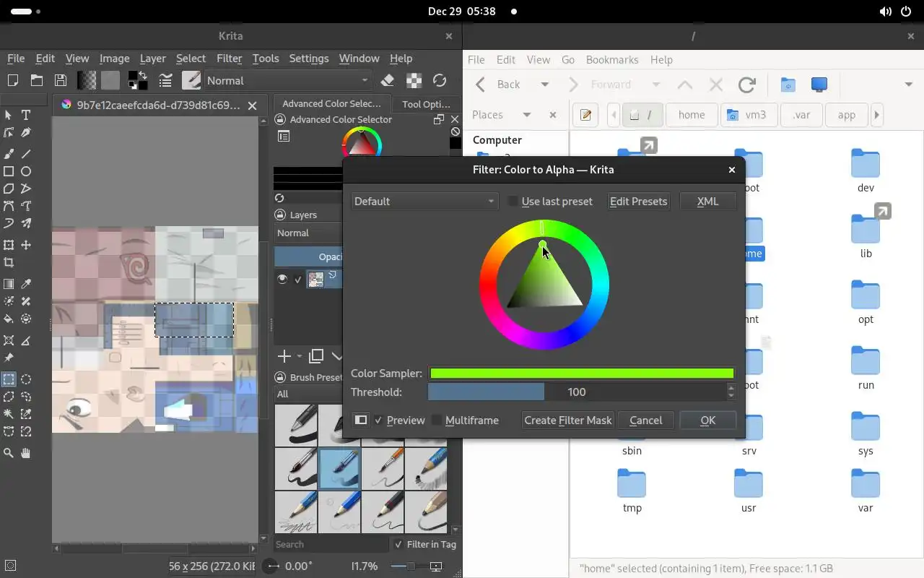Image resolution: width=924 pixels, height=578 pixels.
Task: Click OK in the filter dialog
Action: click(x=707, y=420)
